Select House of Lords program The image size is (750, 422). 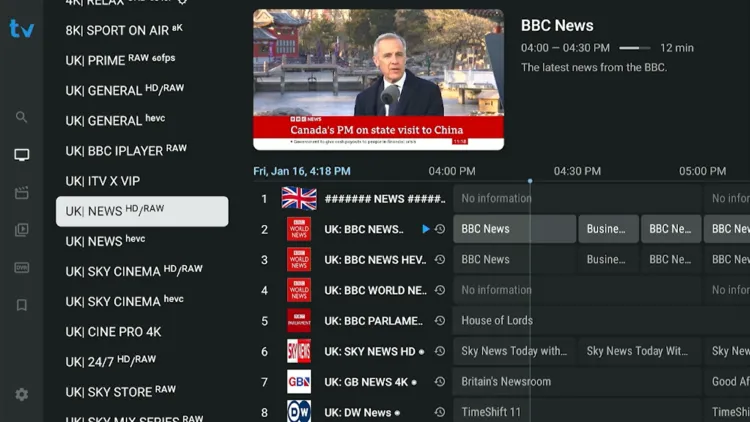pos(602,321)
